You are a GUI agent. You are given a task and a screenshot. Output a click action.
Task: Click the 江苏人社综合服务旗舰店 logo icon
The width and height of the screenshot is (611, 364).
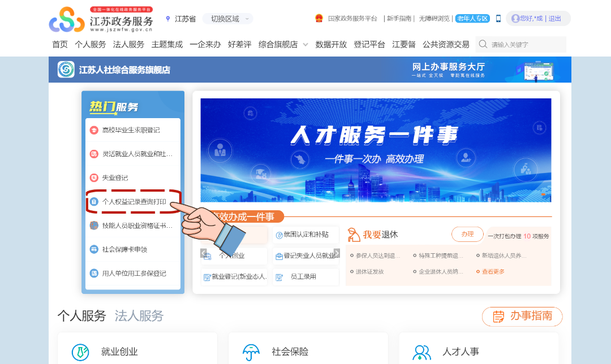click(66, 70)
